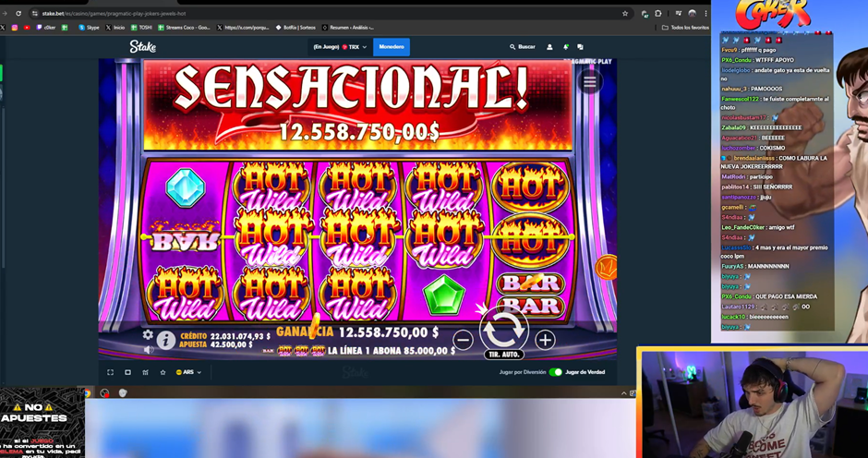Viewport: 868px width, 458px height.
Task: Click Fanwescol122 username in chat
Action: click(x=741, y=99)
